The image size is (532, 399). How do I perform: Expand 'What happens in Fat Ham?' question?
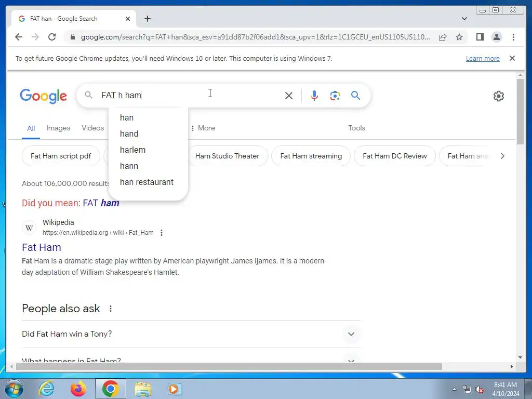pos(191,361)
